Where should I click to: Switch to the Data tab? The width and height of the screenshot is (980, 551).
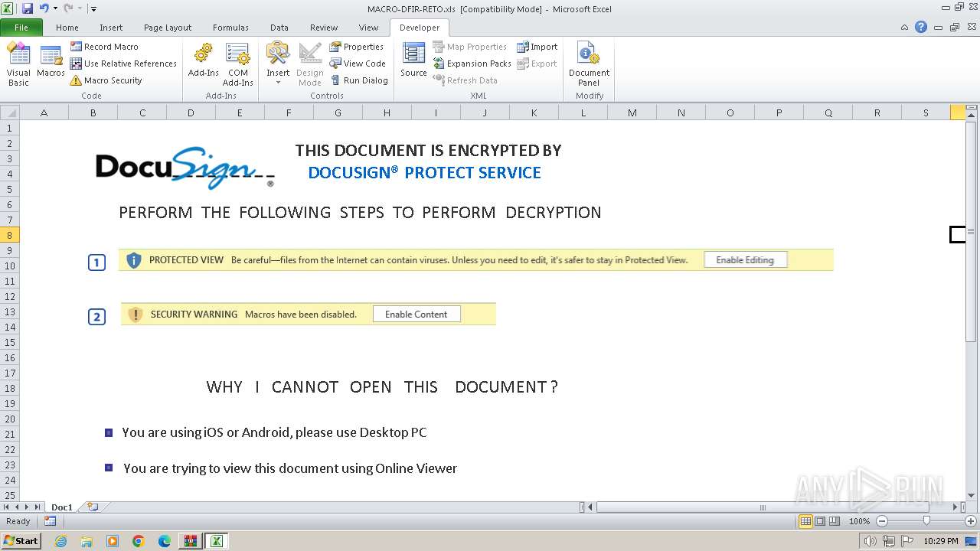tap(279, 28)
